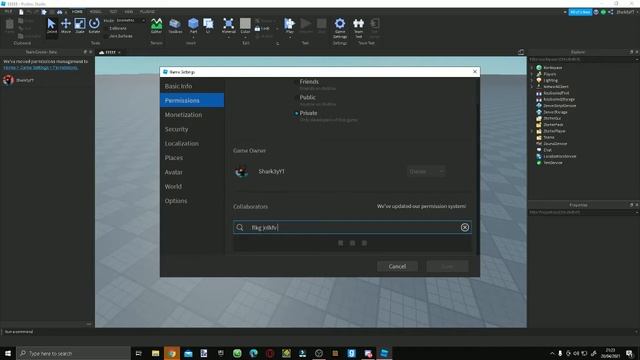Insert a new Part
640x360 pixels.
[193, 26]
